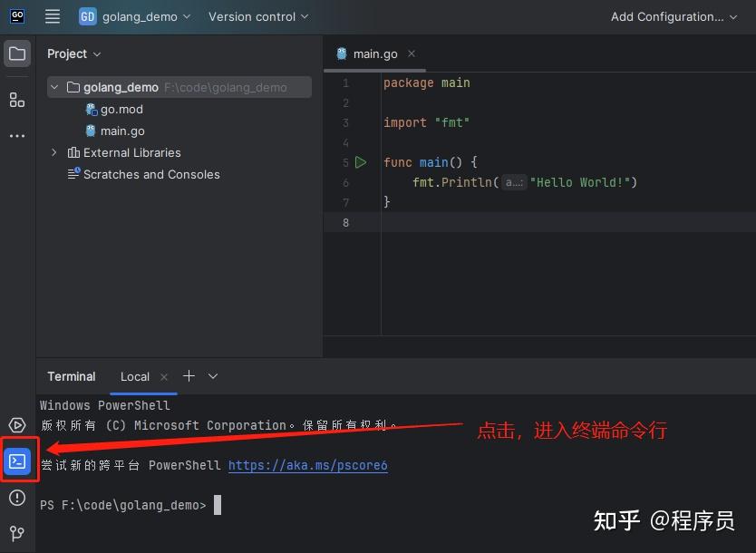The image size is (756, 553).
Task: Open the Project tool window folder icon
Action: [16, 53]
